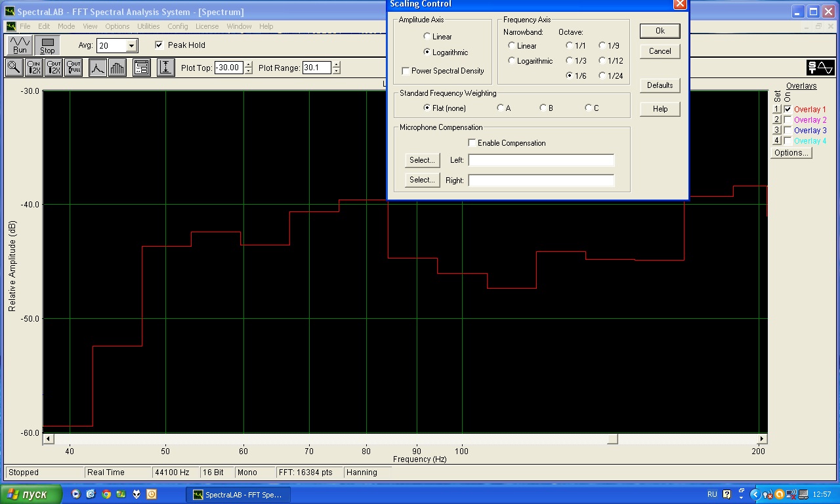Screen dimensions: 840x504
Task: Select the magnifier zoom tool
Action: click(x=13, y=68)
